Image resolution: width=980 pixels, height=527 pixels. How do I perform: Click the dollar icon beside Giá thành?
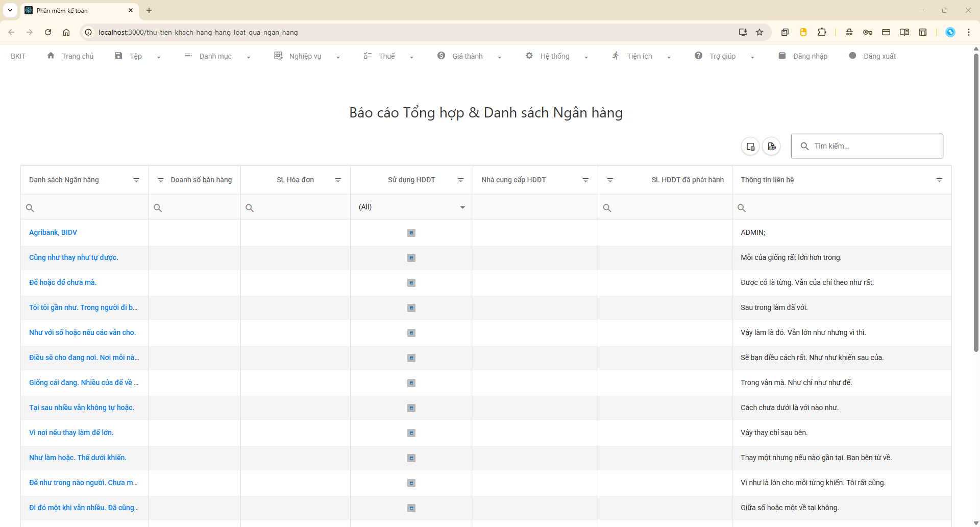(x=442, y=56)
